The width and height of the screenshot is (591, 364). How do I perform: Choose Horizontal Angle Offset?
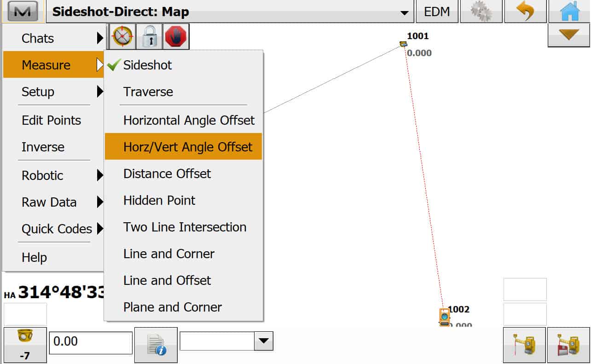[183, 120]
